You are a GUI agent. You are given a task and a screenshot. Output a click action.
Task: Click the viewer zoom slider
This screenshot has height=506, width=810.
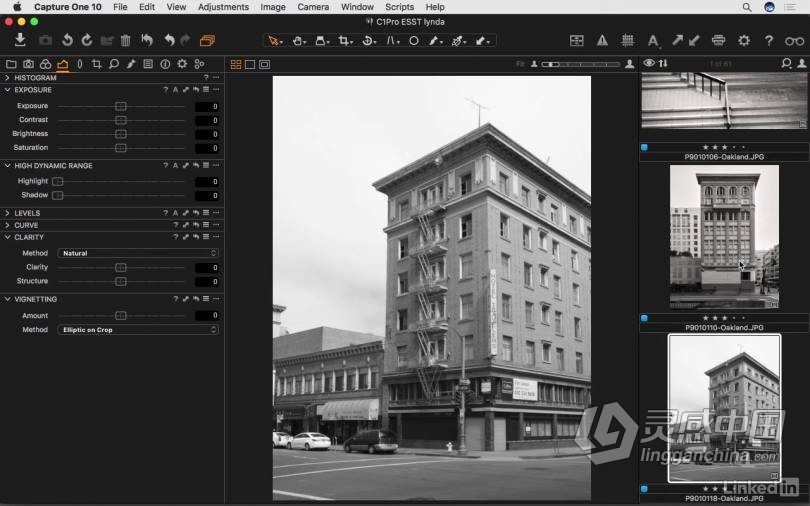581,64
